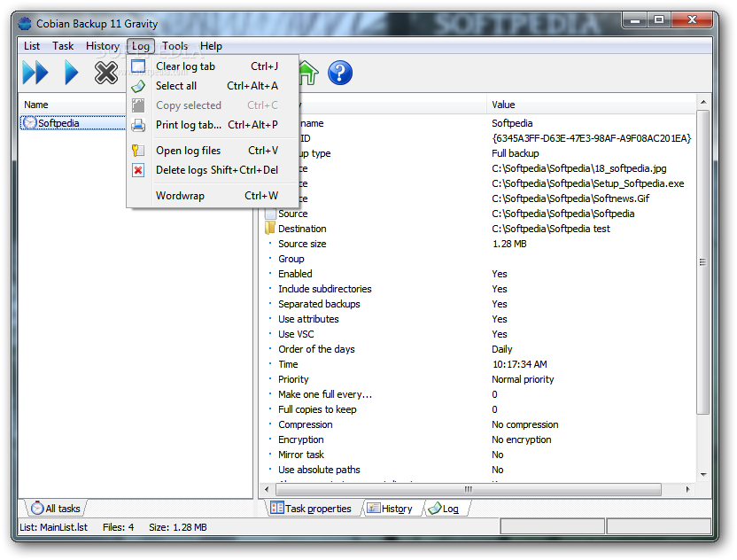Choose Delete logs entry

213,170
